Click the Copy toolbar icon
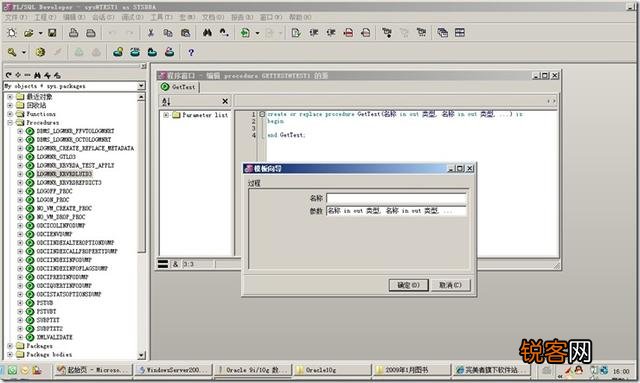 [168, 33]
